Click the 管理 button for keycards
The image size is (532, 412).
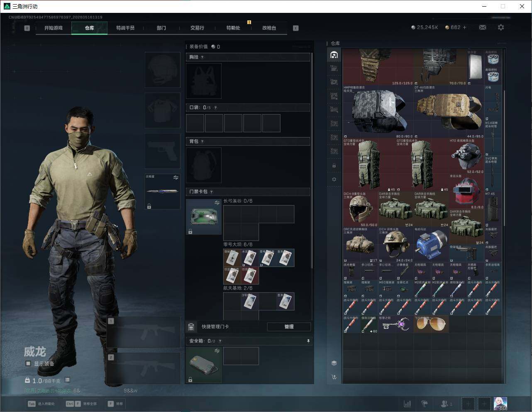[x=289, y=327]
